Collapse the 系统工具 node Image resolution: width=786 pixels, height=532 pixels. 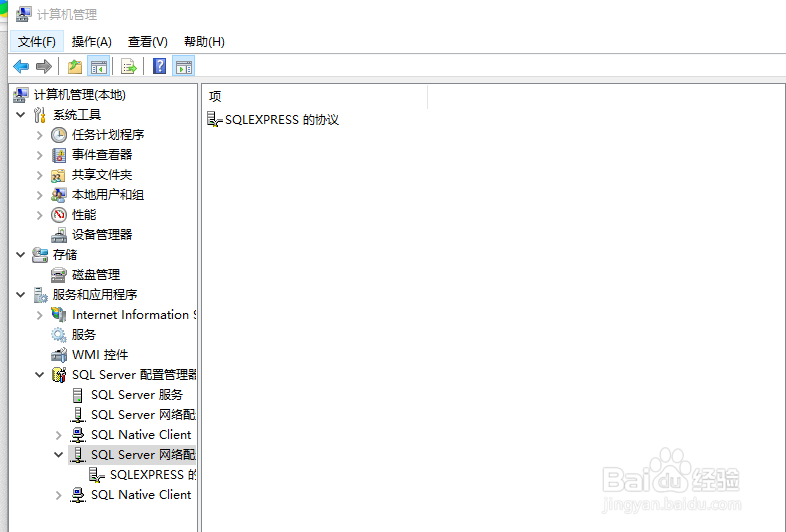click(x=21, y=115)
